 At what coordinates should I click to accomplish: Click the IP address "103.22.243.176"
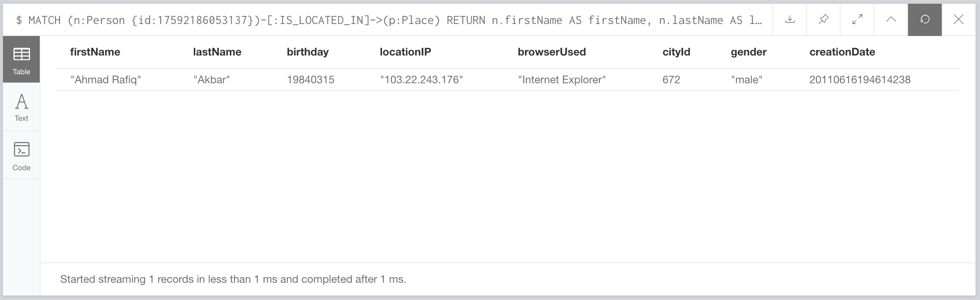[421, 80]
